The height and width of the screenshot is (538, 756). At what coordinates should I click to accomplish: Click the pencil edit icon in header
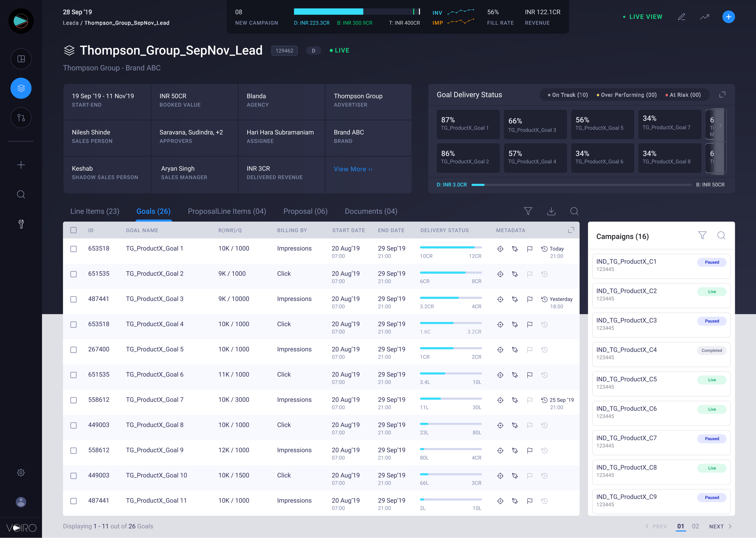[681, 17]
